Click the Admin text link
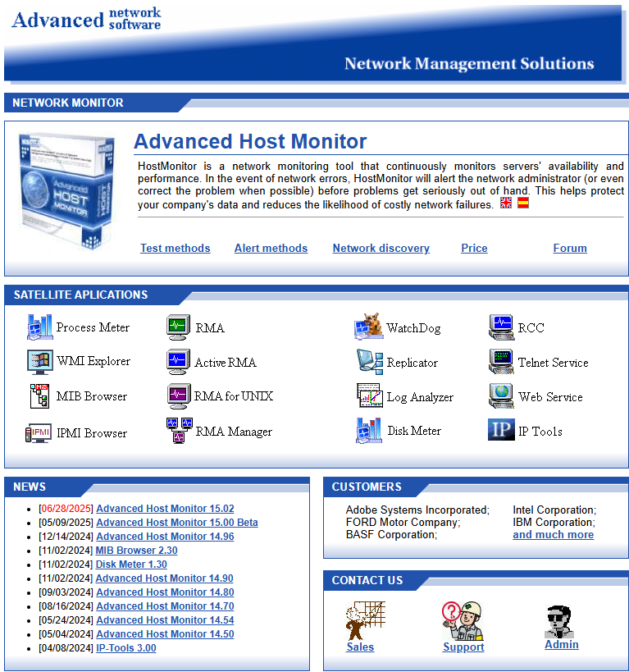The width and height of the screenshot is (629, 672). (x=561, y=645)
